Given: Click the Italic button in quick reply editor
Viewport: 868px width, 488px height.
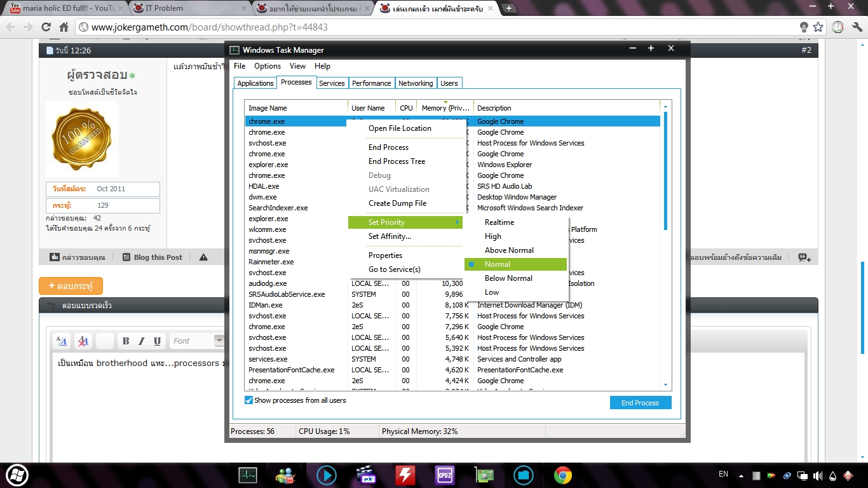Looking at the screenshot, I should coord(142,341).
